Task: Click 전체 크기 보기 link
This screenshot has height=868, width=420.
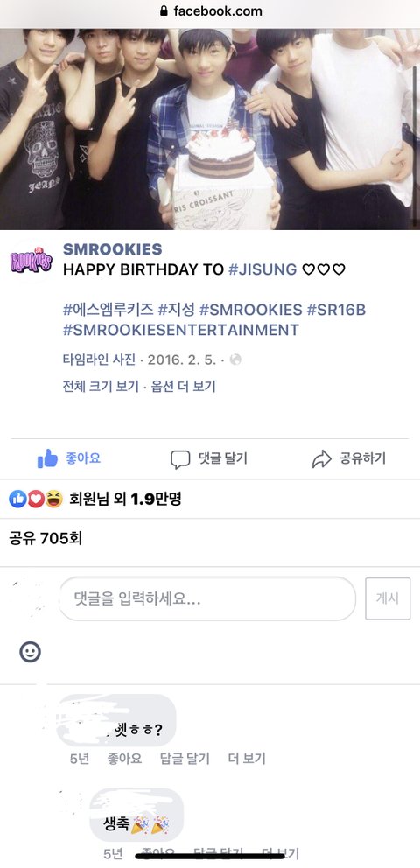Action: pos(101,387)
